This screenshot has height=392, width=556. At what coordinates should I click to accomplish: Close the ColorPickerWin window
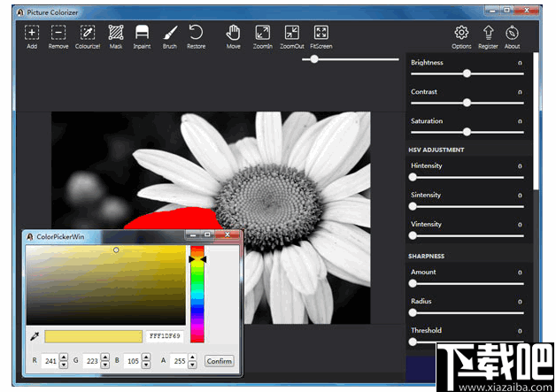coord(228,234)
